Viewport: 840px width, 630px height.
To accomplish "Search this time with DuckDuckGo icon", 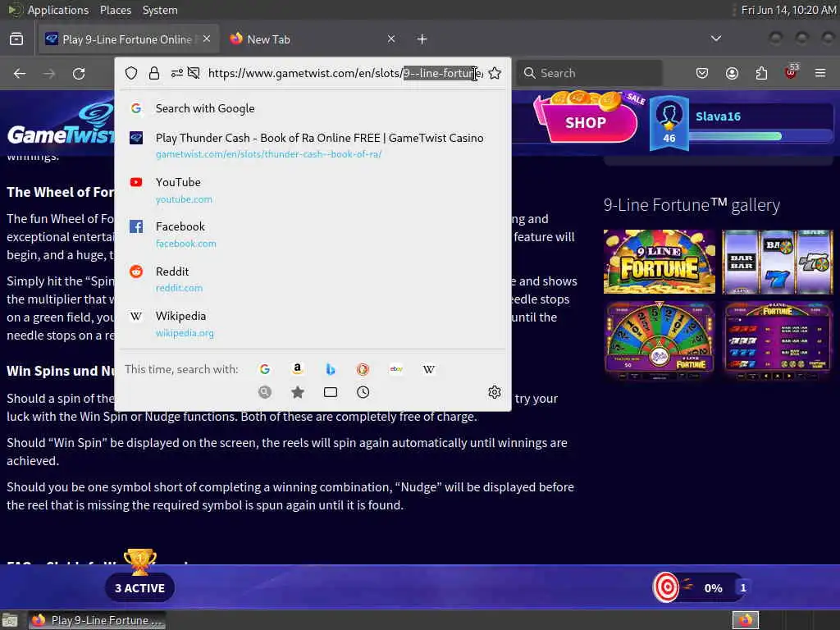I will tap(363, 369).
